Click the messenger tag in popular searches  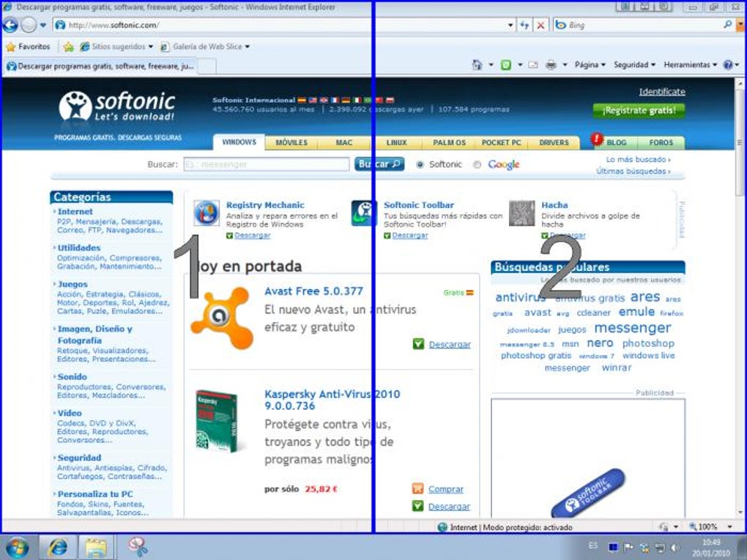tap(632, 328)
